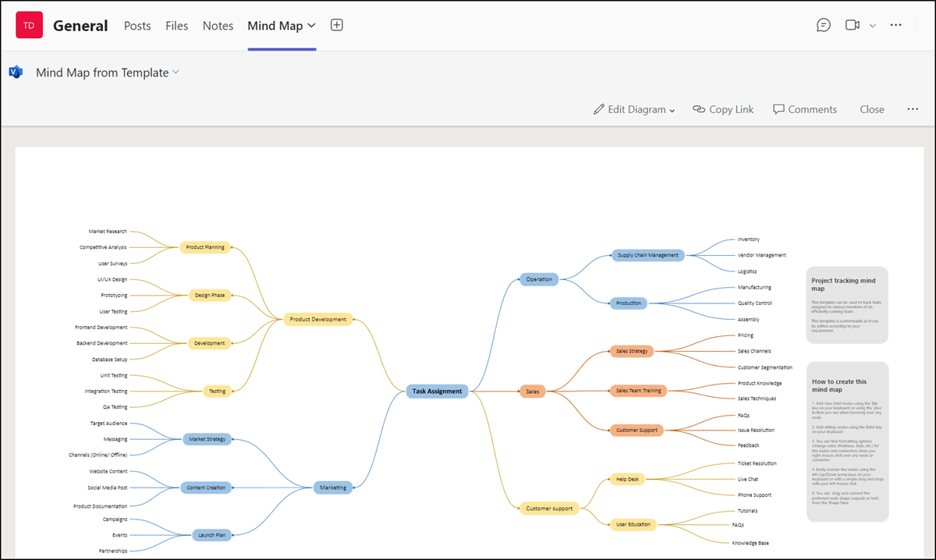Select the Project tracking mind map note

point(847,305)
